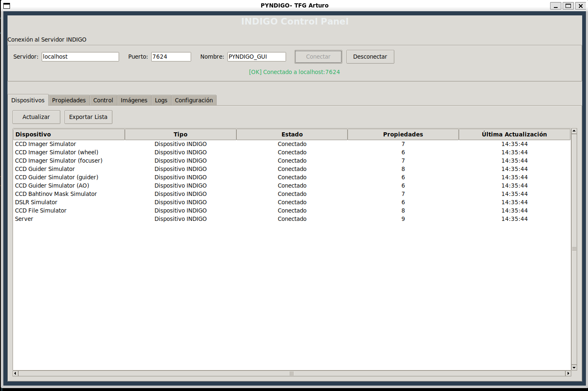Open the Propiedades tab
Image resolution: width=588 pixels, height=391 pixels.
point(69,100)
